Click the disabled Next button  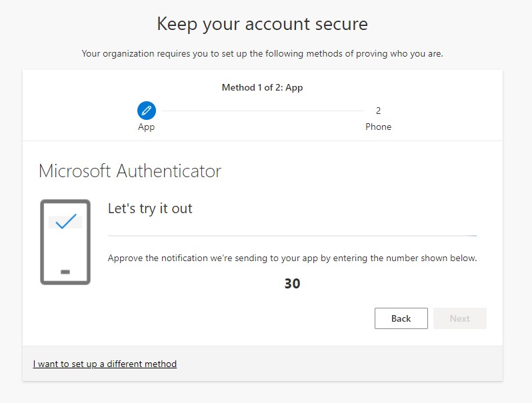460,318
